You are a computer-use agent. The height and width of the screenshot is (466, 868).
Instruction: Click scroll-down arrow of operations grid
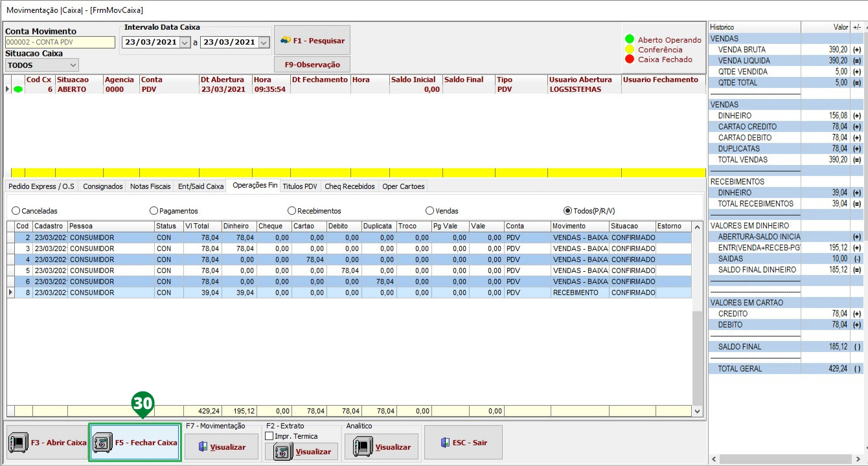[697, 410]
